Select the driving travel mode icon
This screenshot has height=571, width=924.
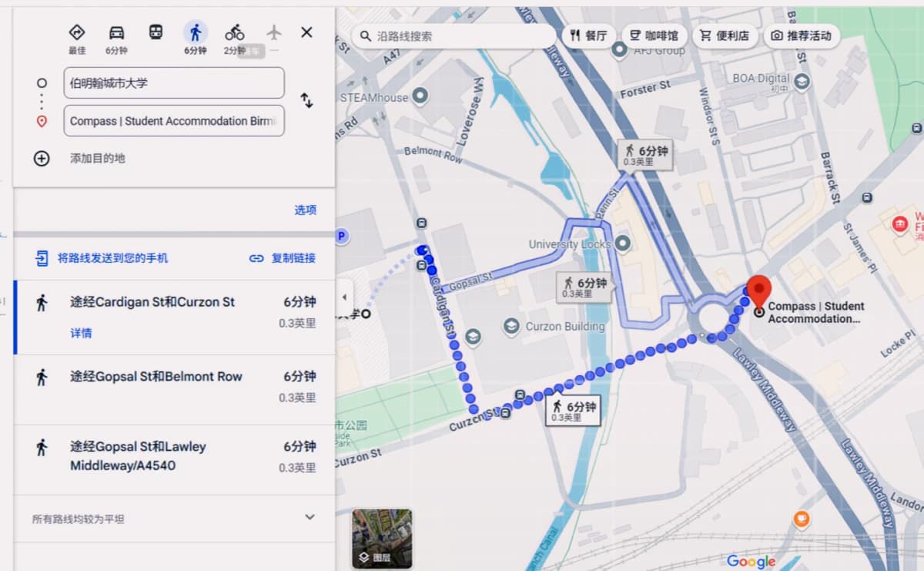pos(116,32)
